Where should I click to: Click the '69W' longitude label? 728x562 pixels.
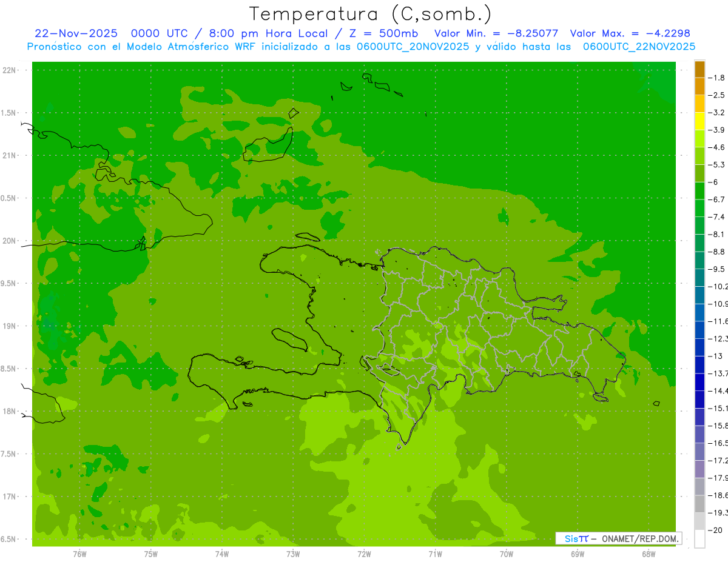[x=578, y=554]
